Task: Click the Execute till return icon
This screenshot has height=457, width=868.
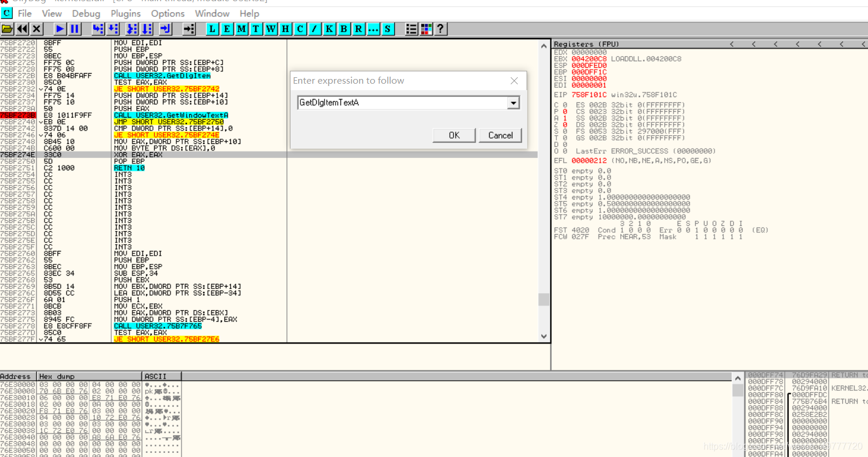Action: pyautogui.click(x=166, y=29)
